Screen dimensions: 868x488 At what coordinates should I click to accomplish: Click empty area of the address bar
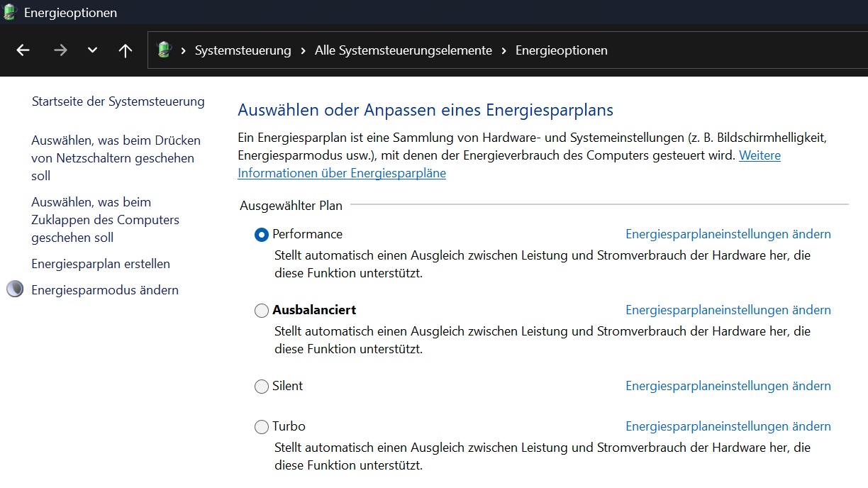coord(738,50)
